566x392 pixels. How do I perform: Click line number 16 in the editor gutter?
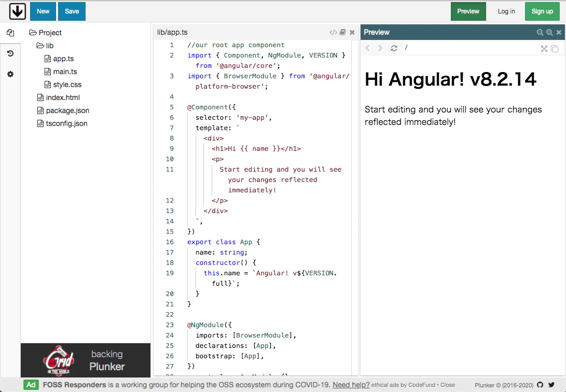pos(170,242)
